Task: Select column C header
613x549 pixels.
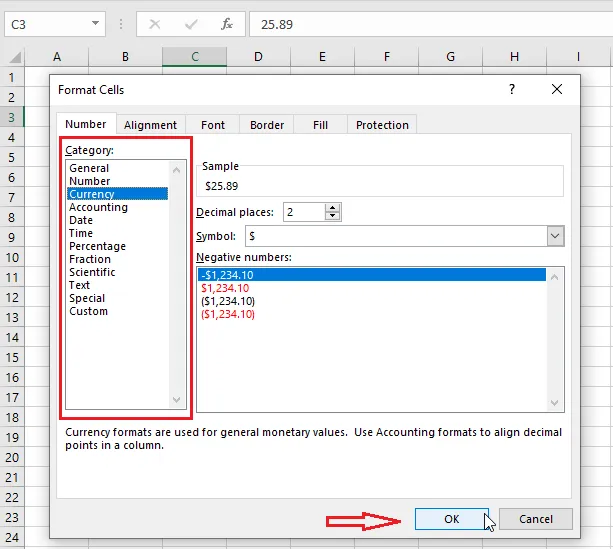Action: [195, 57]
